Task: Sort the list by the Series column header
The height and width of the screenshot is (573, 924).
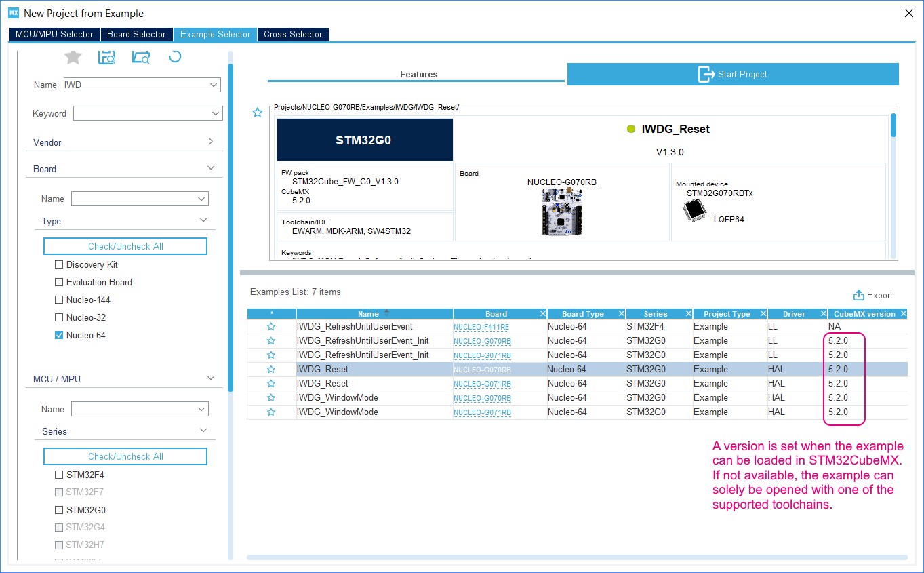Action: [x=655, y=314]
